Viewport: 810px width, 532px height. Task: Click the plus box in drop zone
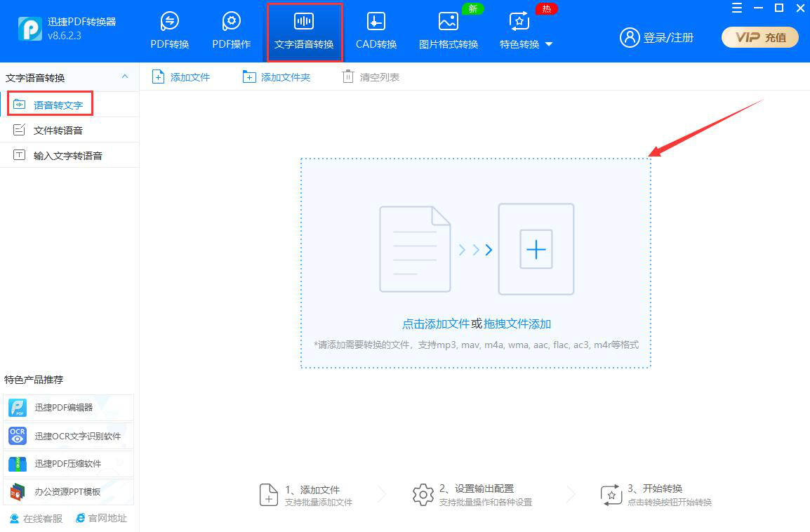(536, 249)
